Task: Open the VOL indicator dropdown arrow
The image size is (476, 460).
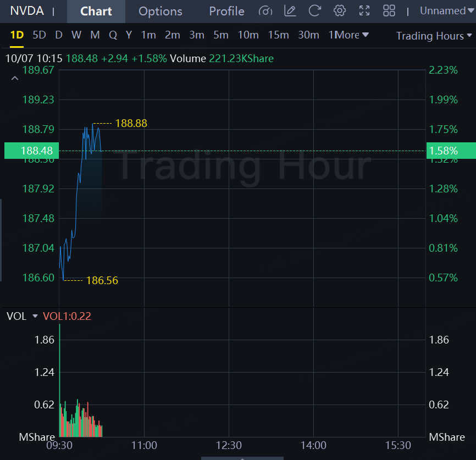Action: pyautogui.click(x=35, y=316)
